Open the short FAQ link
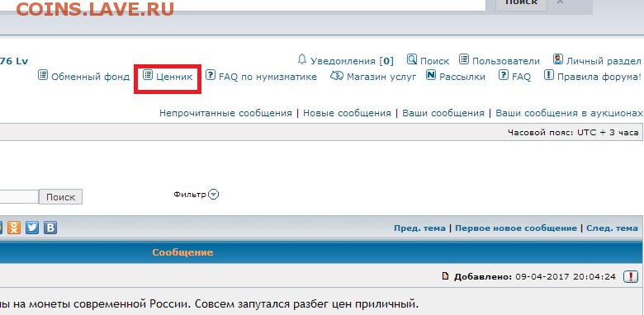Screen dimensions: 644x315 click(521, 77)
